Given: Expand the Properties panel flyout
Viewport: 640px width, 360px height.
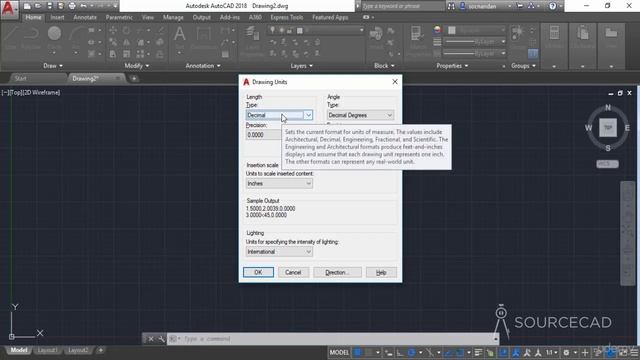Looking at the screenshot, I should coord(452,66).
